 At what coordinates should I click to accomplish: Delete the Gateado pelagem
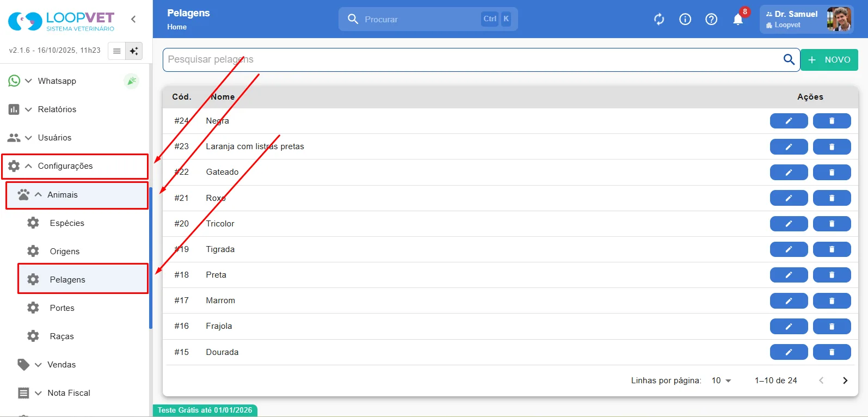click(832, 172)
